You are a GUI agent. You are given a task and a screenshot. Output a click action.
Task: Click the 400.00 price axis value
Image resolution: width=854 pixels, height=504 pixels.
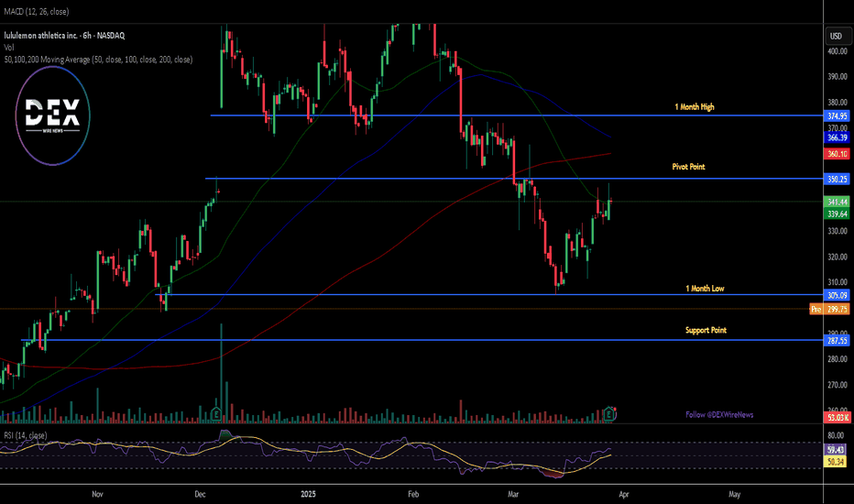pos(838,51)
